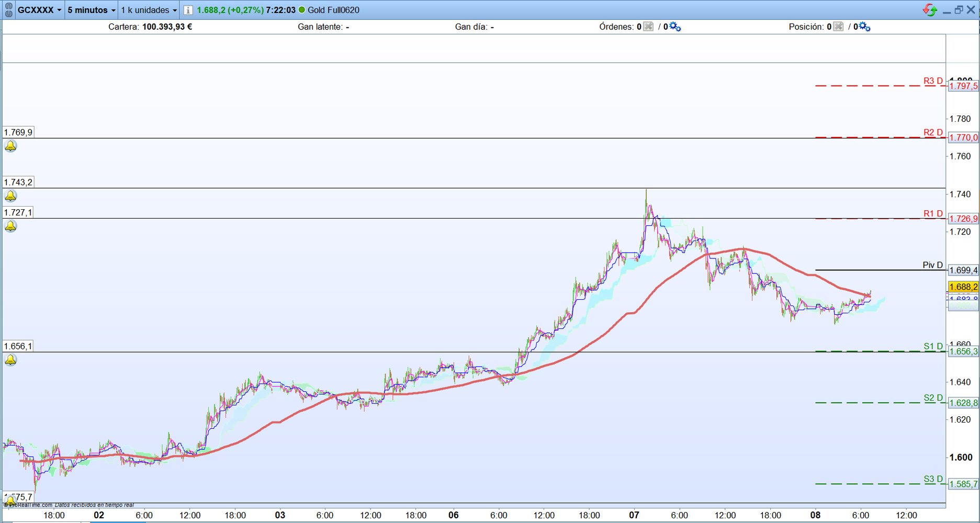Click the Gan día label

471,27
